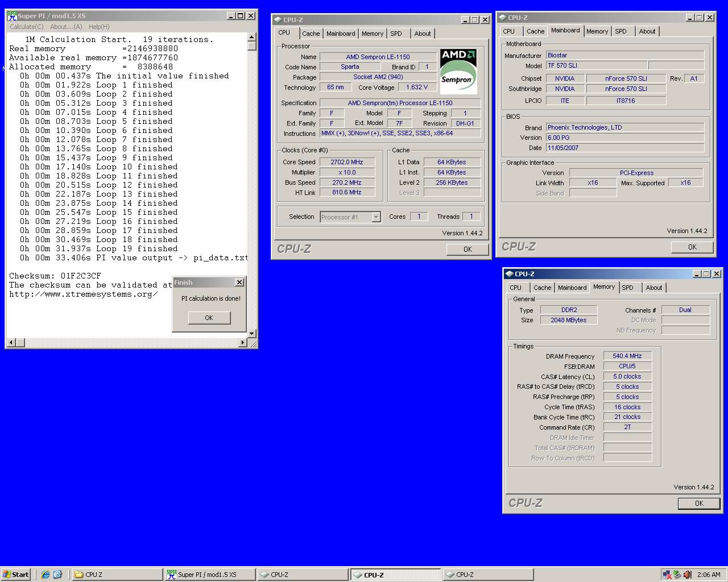The image size is (728, 582).
Task: Switch to About tab in CPU window
Action: point(423,34)
